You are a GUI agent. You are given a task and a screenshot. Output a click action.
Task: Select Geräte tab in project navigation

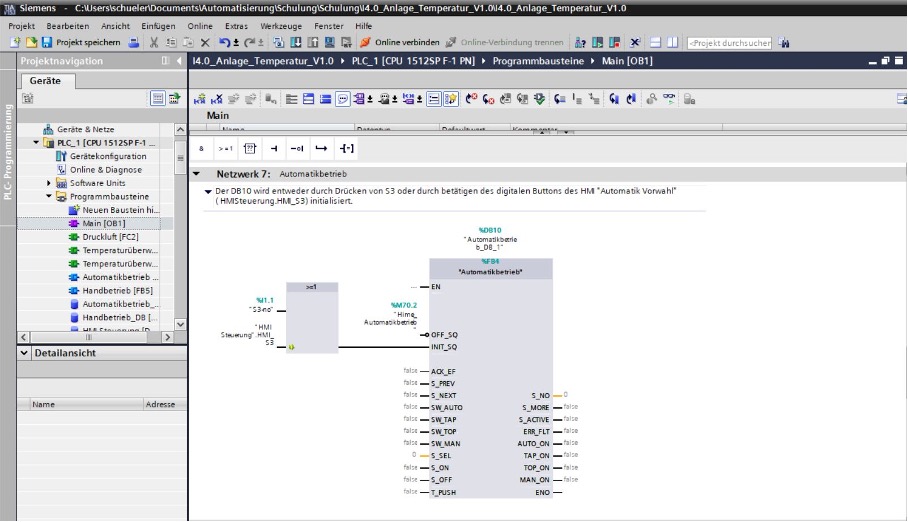coord(45,80)
